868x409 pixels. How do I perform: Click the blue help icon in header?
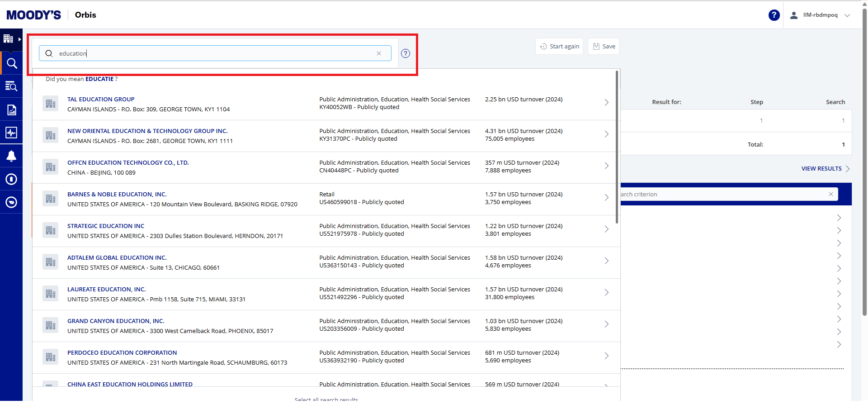point(774,15)
